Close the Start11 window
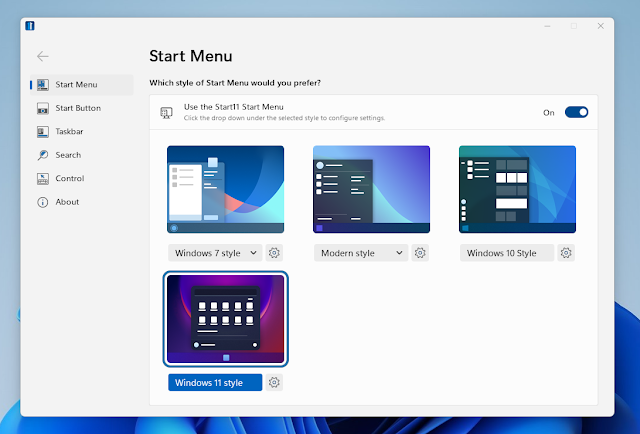This screenshot has width=640, height=434. click(600, 26)
